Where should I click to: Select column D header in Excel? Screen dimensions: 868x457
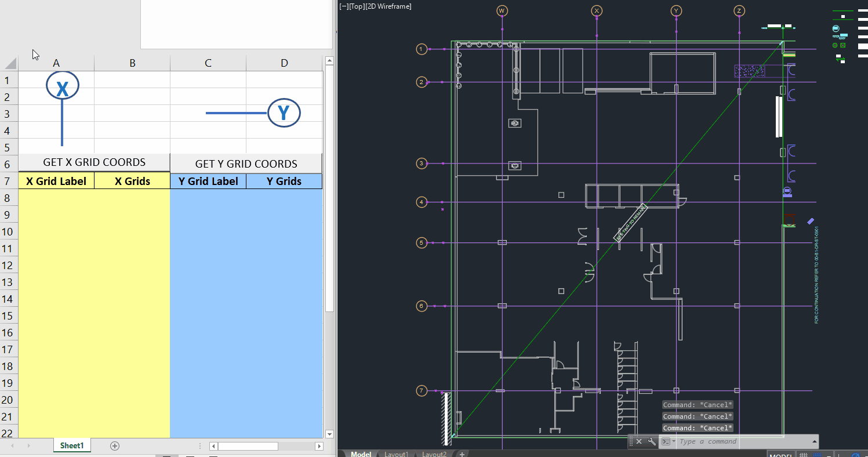pyautogui.click(x=284, y=63)
